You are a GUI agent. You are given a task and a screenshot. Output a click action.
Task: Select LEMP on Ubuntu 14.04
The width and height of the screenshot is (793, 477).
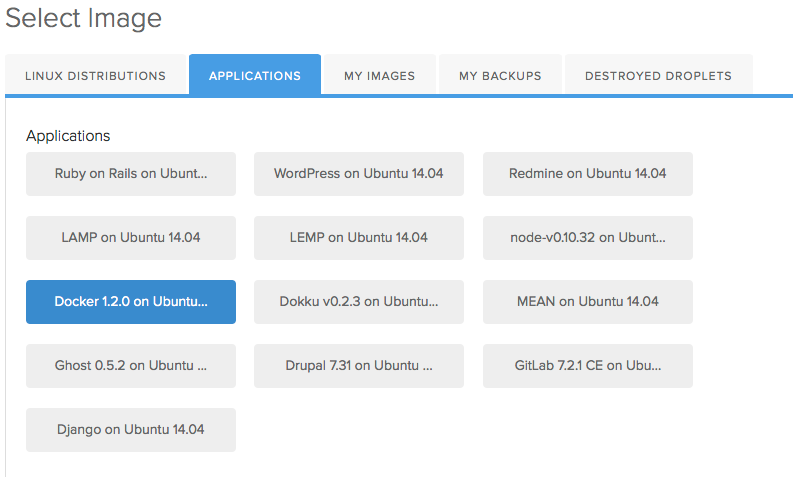pyautogui.click(x=359, y=238)
